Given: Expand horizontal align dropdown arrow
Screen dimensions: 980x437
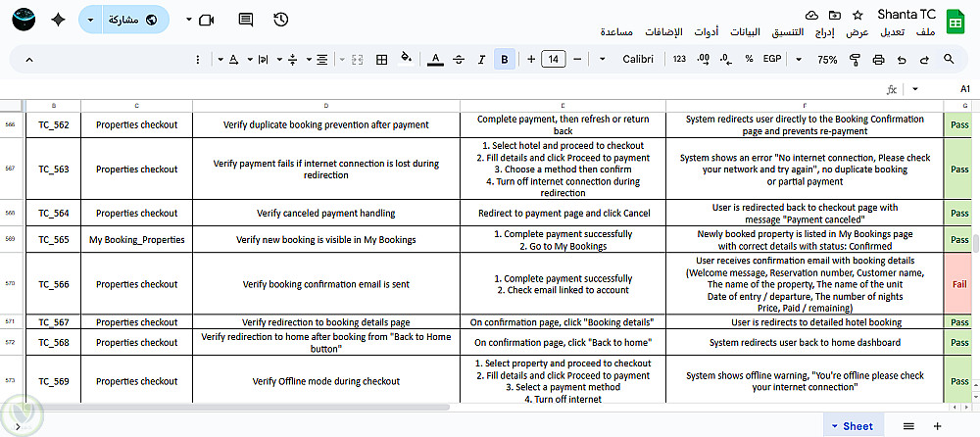Looking at the screenshot, I should pos(309,60).
